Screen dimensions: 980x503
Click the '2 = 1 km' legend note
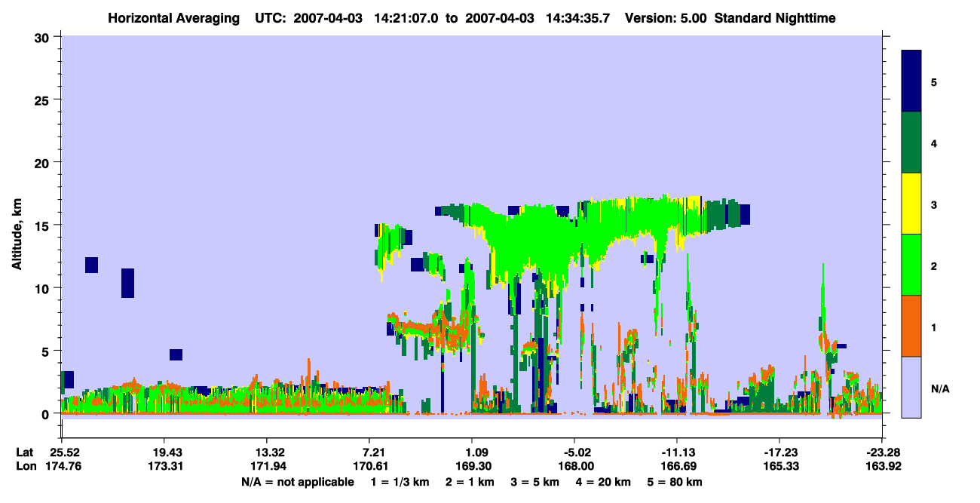pyautogui.click(x=470, y=482)
